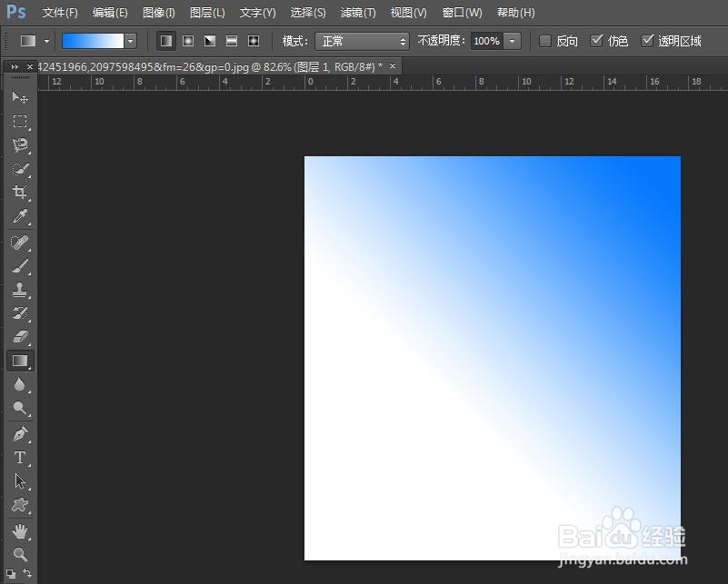The height and width of the screenshot is (584, 728).
Task: Choose the linear gradient style
Action: pyautogui.click(x=165, y=41)
